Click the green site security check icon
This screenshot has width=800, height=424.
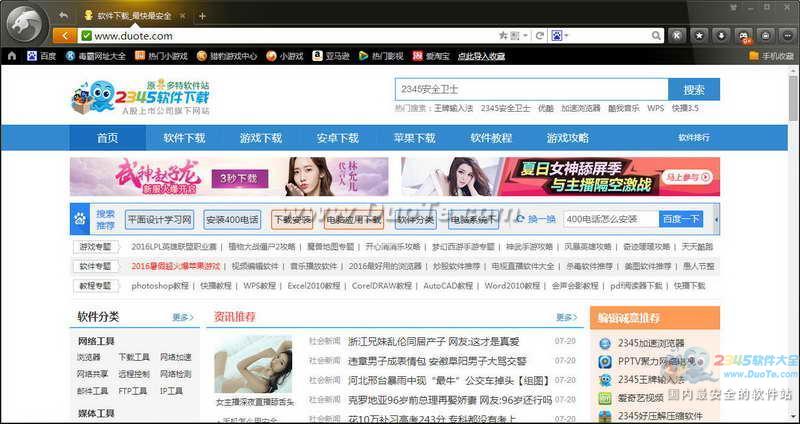(86, 36)
